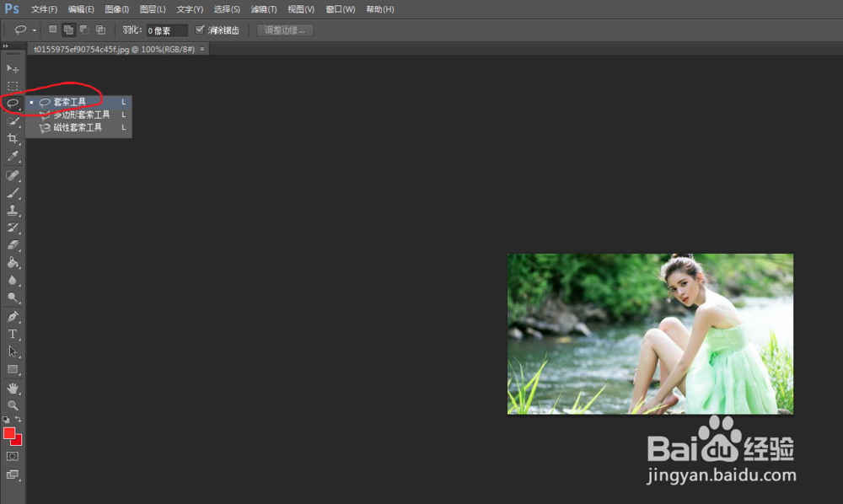Choose New Selection mode
The image size is (843, 504).
(x=52, y=29)
